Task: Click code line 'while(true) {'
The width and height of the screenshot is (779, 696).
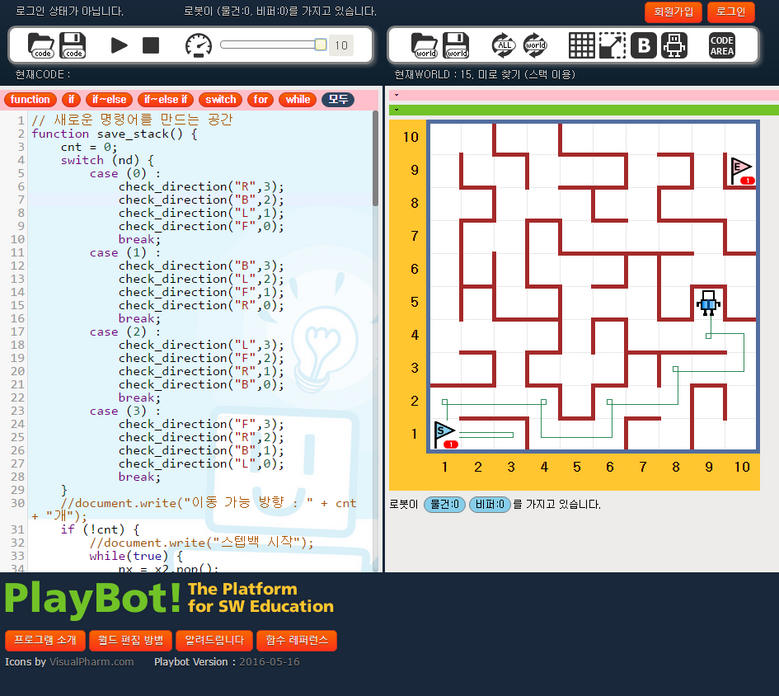Action: point(136,556)
